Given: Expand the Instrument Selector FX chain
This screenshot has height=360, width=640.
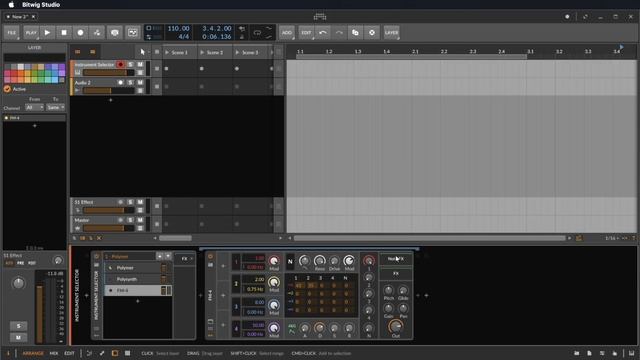Looking at the screenshot, I should click(x=185, y=259).
